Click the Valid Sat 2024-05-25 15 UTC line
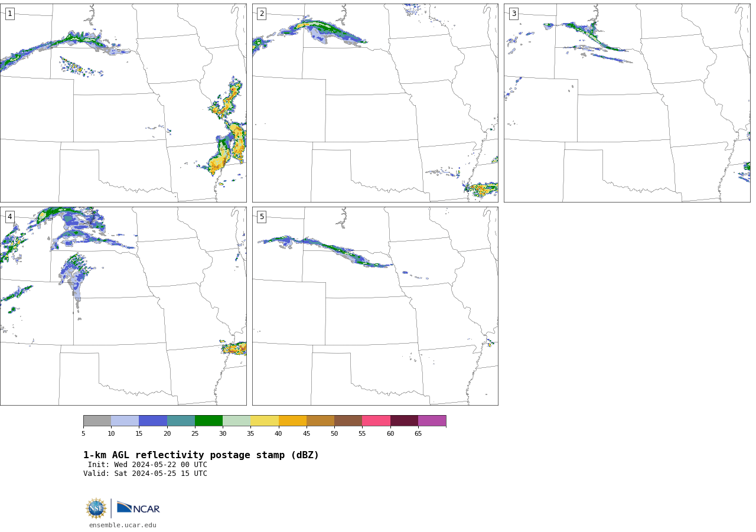 pyautogui.click(x=145, y=474)
